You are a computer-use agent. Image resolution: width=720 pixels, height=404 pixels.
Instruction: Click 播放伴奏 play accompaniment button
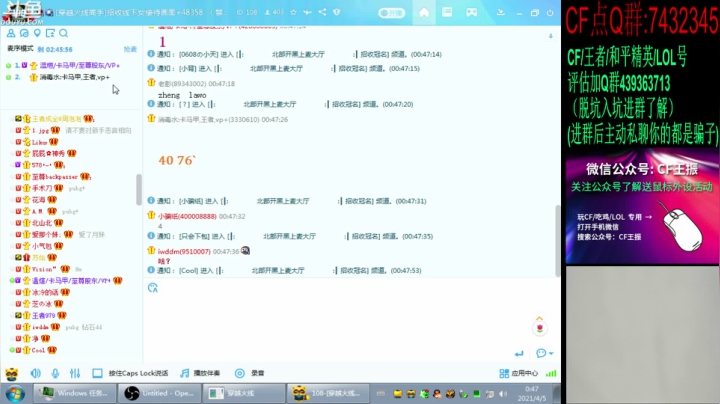point(200,373)
